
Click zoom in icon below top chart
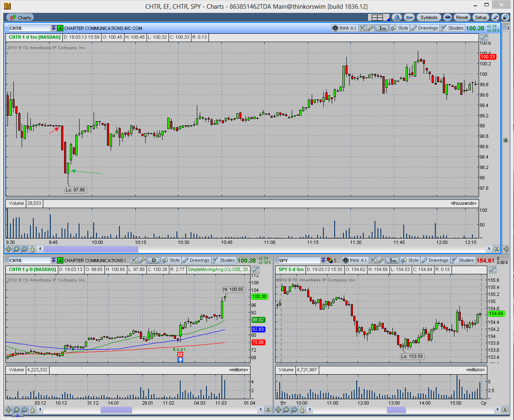(x=16, y=249)
